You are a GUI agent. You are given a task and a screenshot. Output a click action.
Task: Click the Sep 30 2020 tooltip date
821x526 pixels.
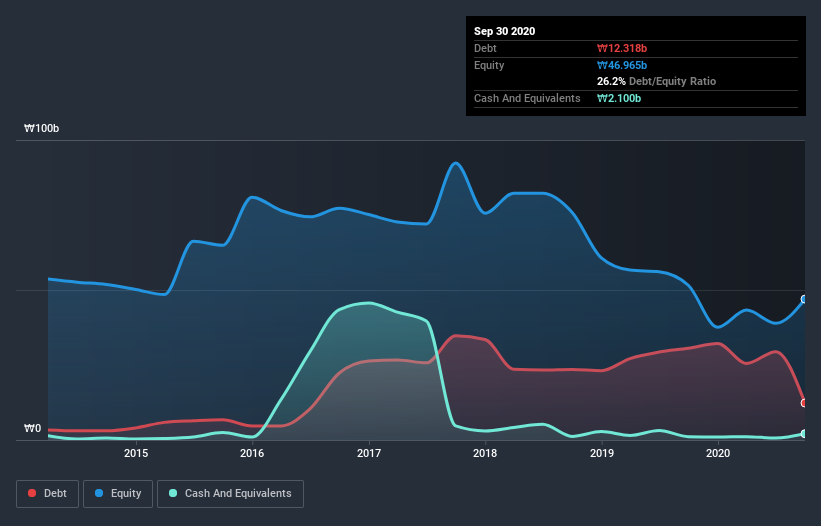pyautogui.click(x=504, y=31)
